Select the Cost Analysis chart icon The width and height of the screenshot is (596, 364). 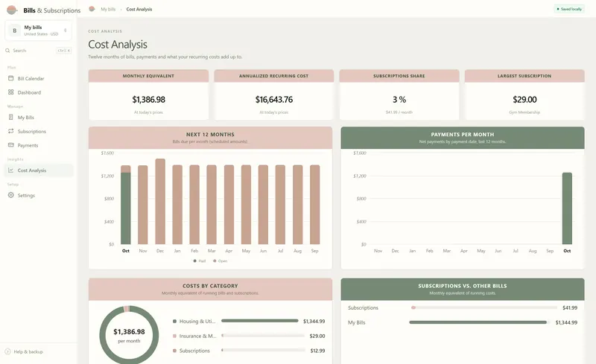coord(10,170)
